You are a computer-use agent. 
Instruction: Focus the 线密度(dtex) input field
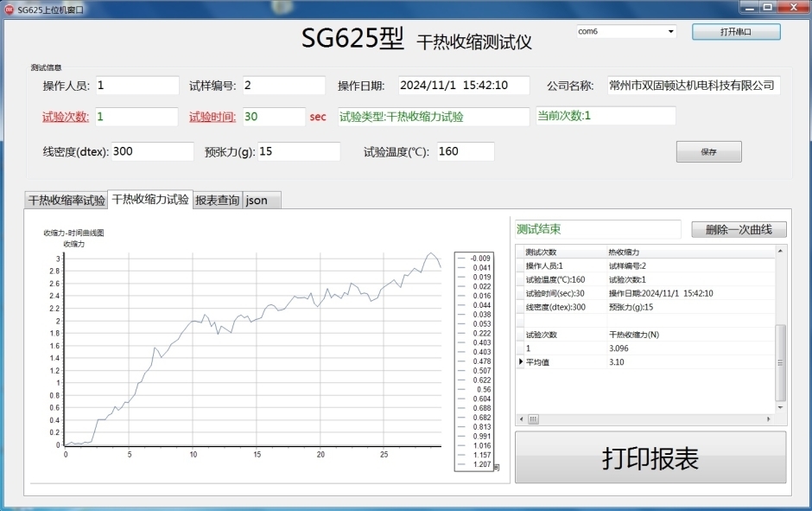152,151
